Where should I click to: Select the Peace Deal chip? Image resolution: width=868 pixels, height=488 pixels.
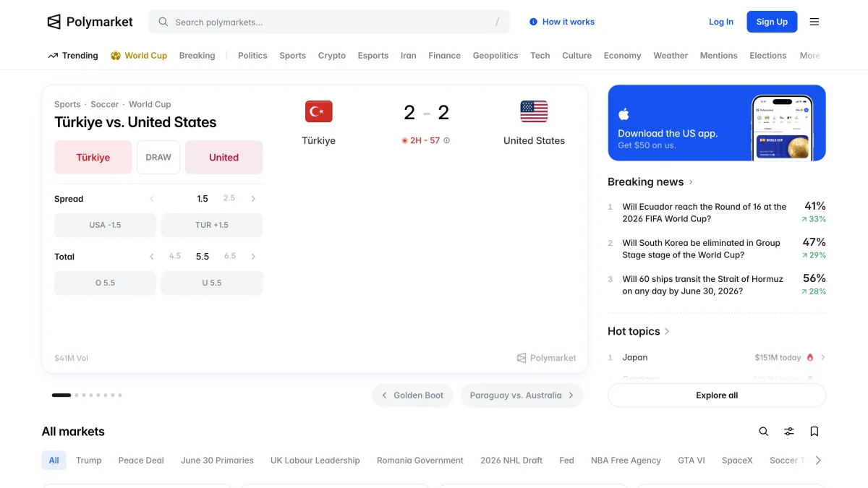coord(141,461)
